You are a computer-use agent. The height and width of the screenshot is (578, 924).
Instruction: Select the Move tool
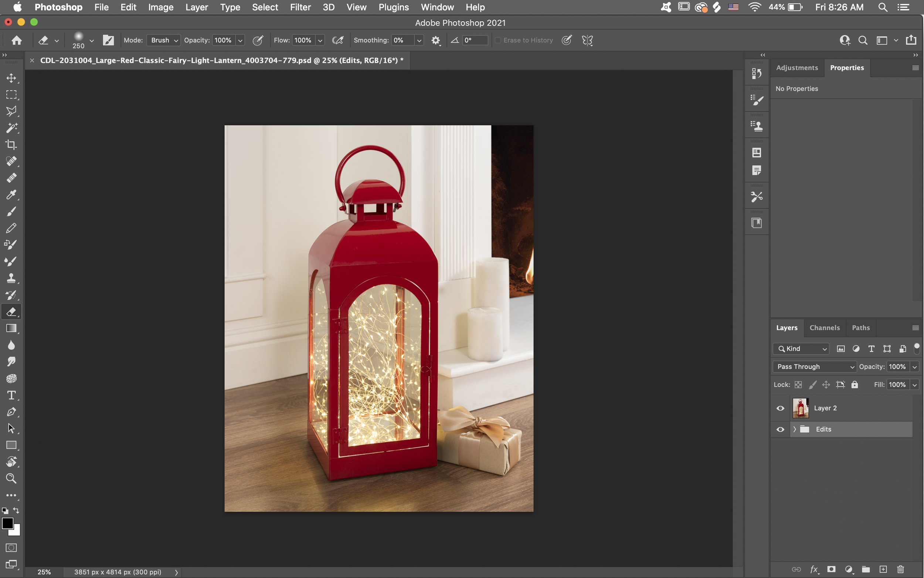[x=11, y=78]
